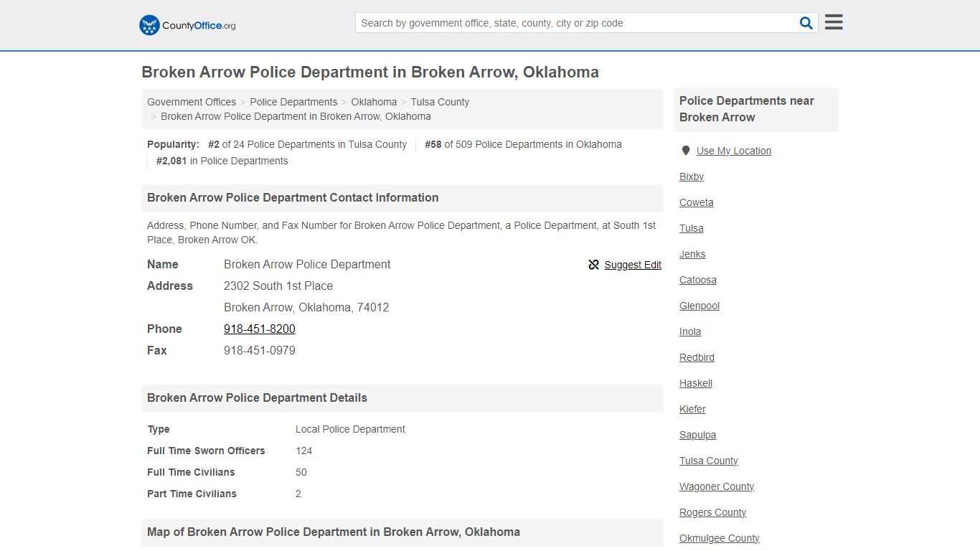
Task: Open Catoosa police departments link
Action: pyautogui.click(x=698, y=280)
